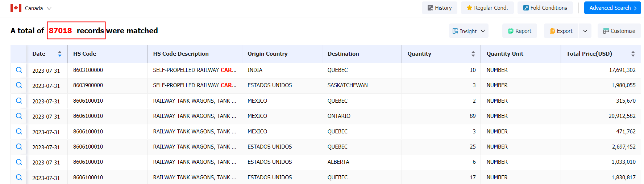
Task: Click total price 1,033,010
Action: click(x=623, y=162)
